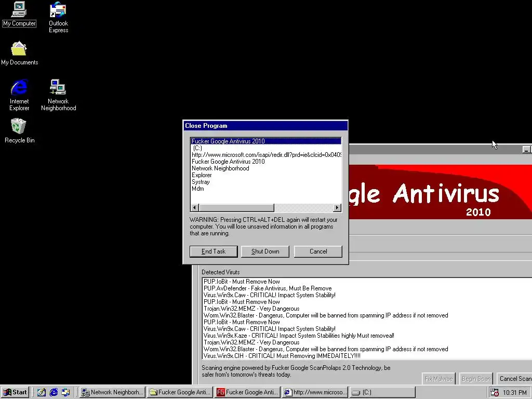The image size is (532, 399).
Task: Select Mdm in the task list
Action: click(266, 189)
